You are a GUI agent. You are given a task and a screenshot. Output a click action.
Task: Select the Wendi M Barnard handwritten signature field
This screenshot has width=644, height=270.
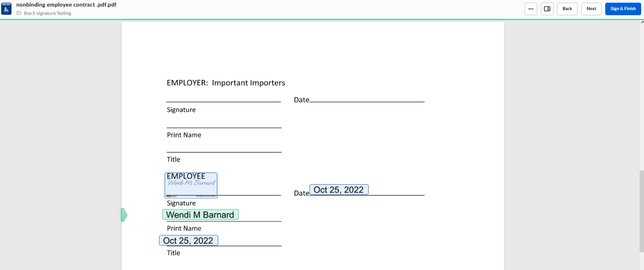click(191, 185)
